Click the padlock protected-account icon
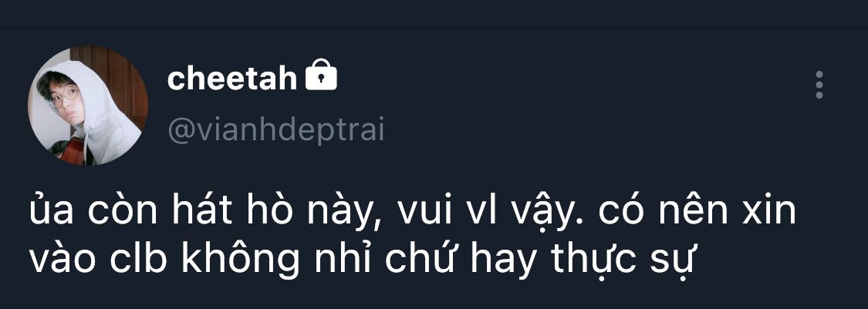The height and width of the screenshot is (309, 868). click(x=321, y=76)
